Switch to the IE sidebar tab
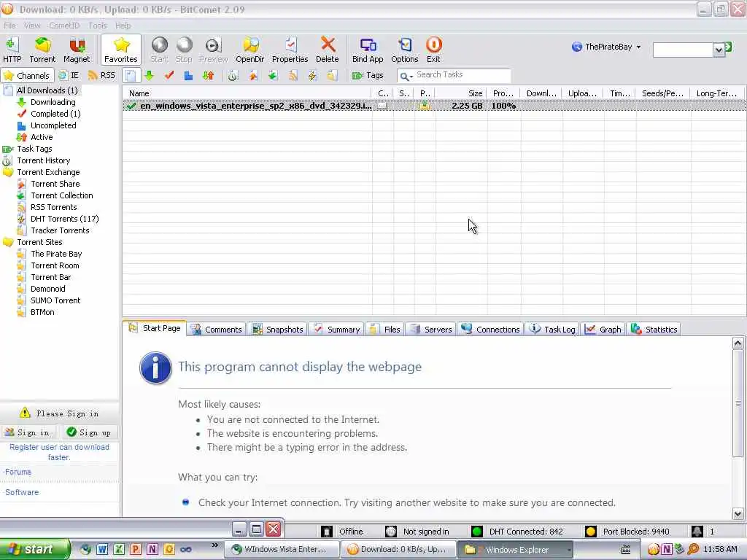Viewport: 747px width, 560px height. point(69,75)
